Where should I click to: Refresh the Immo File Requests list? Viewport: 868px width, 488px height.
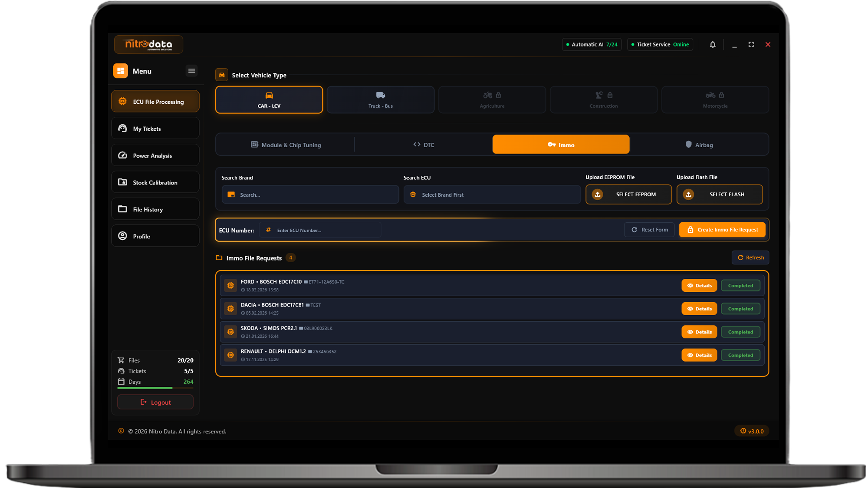750,257
